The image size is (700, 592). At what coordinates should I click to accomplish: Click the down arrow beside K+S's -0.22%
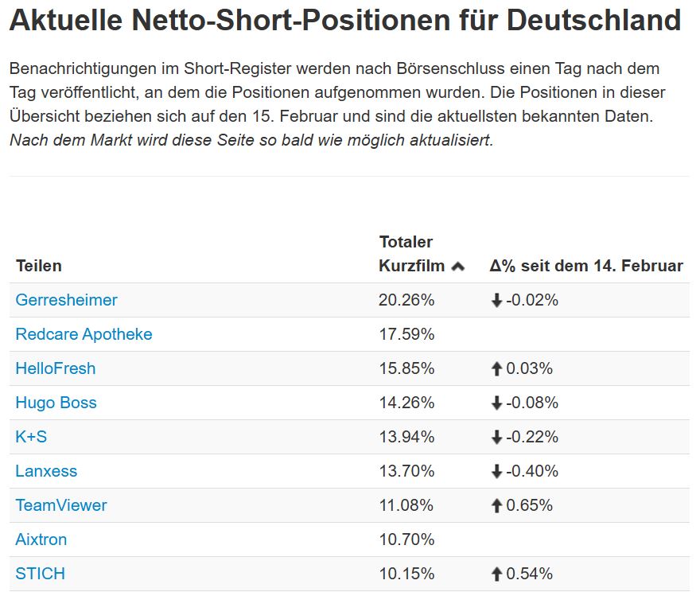pyautogui.click(x=496, y=438)
